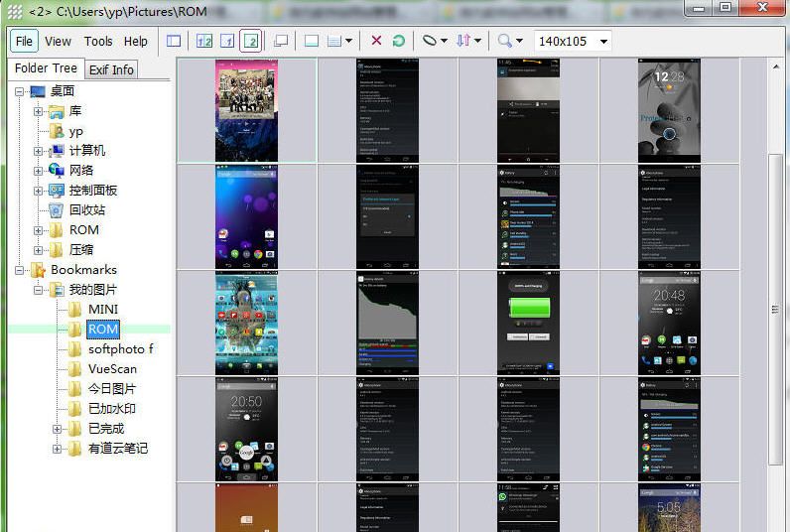
Task: Open the list view style dropdown
Action: (340, 41)
